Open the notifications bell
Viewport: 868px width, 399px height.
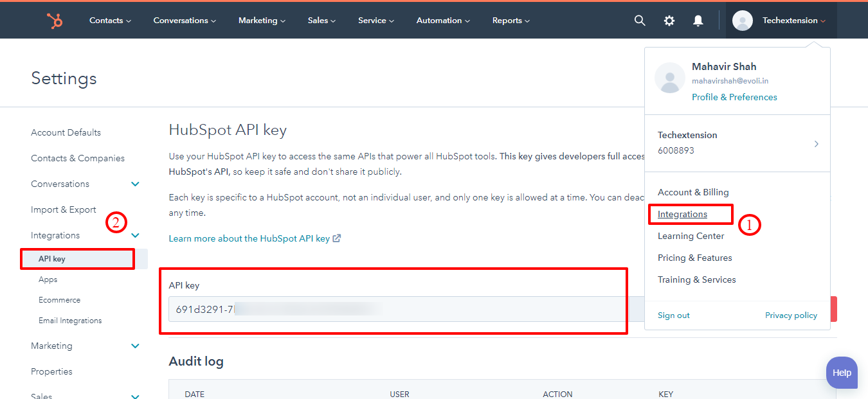pyautogui.click(x=698, y=21)
